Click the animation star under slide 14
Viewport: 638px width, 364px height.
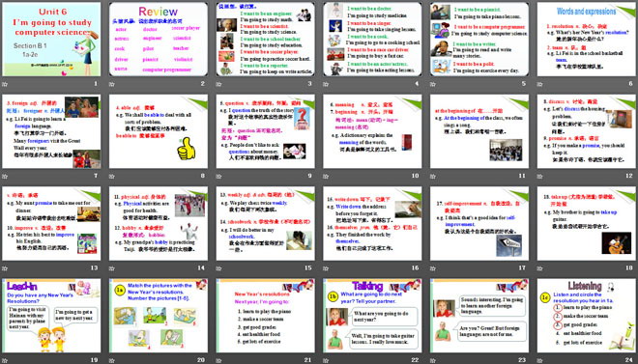click(112, 268)
